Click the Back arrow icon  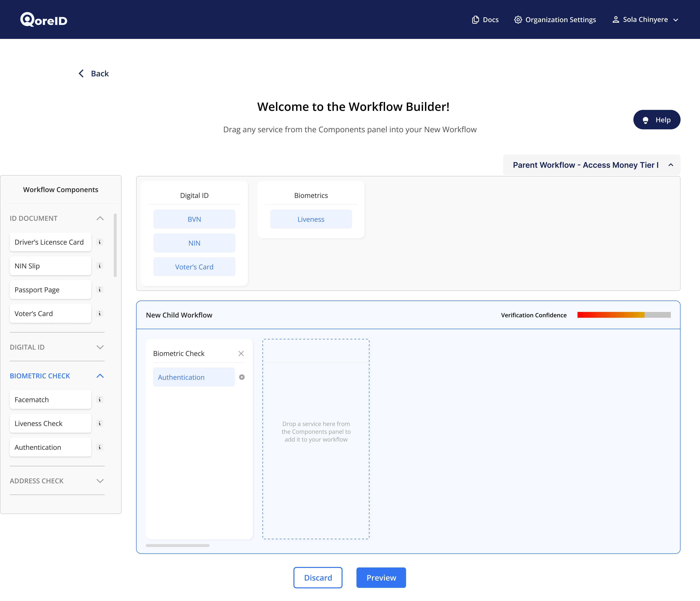click(81, 74)
